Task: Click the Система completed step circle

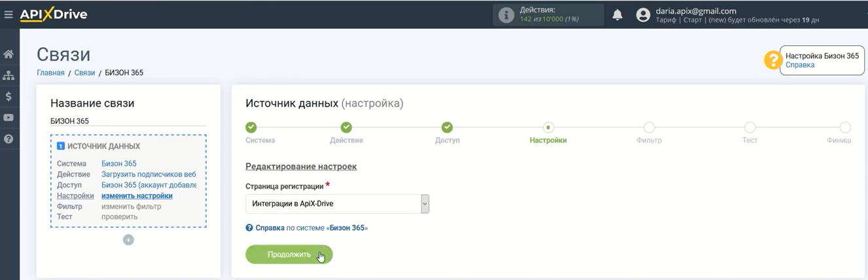Action: [x=251, y=127]
